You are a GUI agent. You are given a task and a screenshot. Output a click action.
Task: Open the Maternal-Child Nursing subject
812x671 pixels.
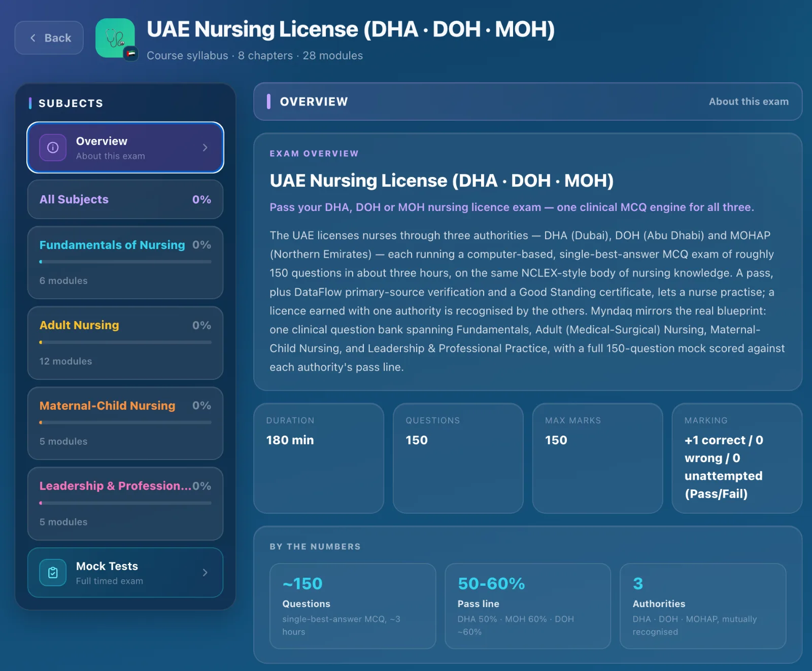[125, 423]
